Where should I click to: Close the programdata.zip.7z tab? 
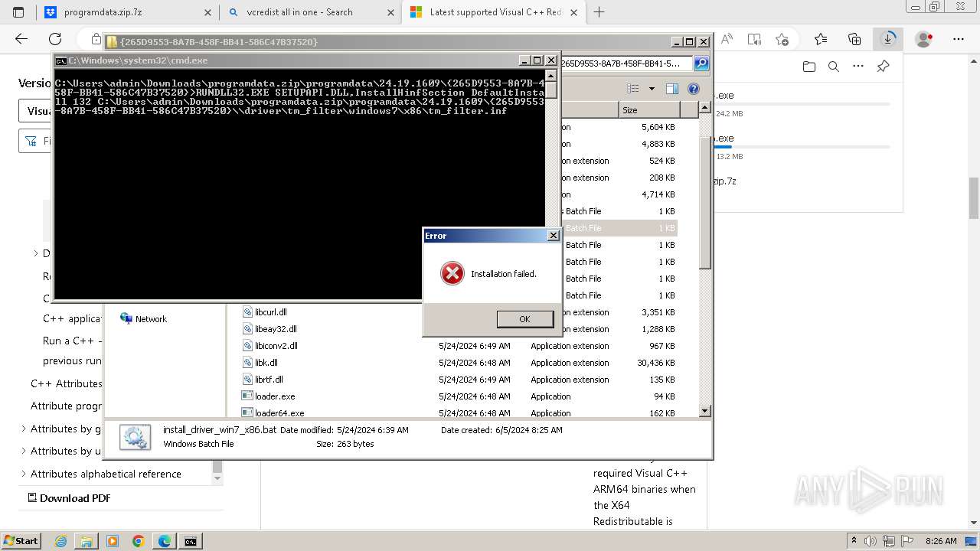pos(207,12)
